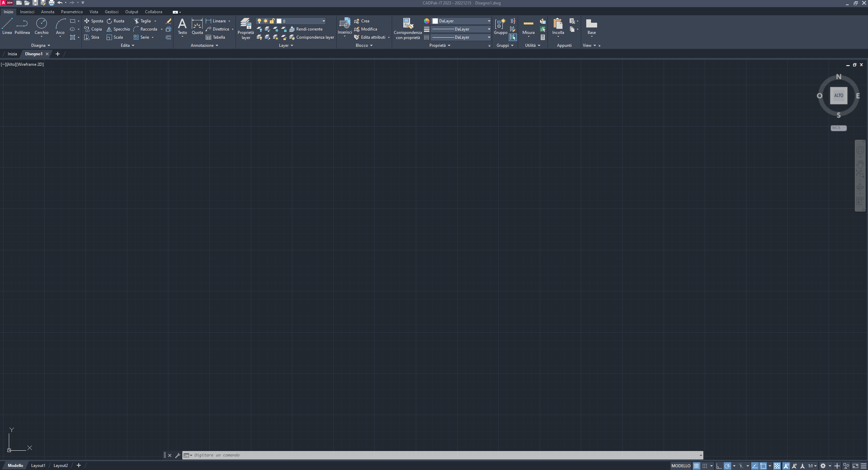Switch to the Inserisci ribbon tab
The width and height of the screenshot is (868, 470).
[x=27, y=12]
